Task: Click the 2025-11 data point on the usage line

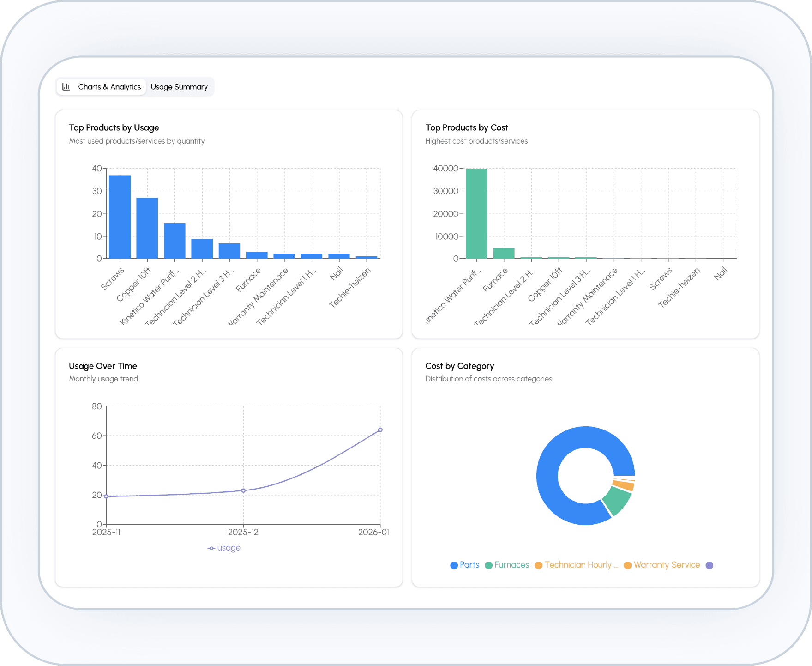Action: [x=107, y=496]
